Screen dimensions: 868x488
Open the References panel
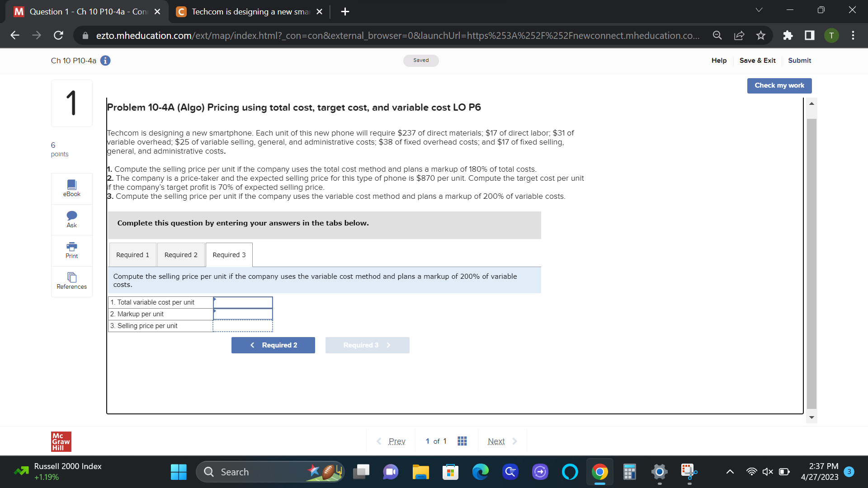[71, 281]
